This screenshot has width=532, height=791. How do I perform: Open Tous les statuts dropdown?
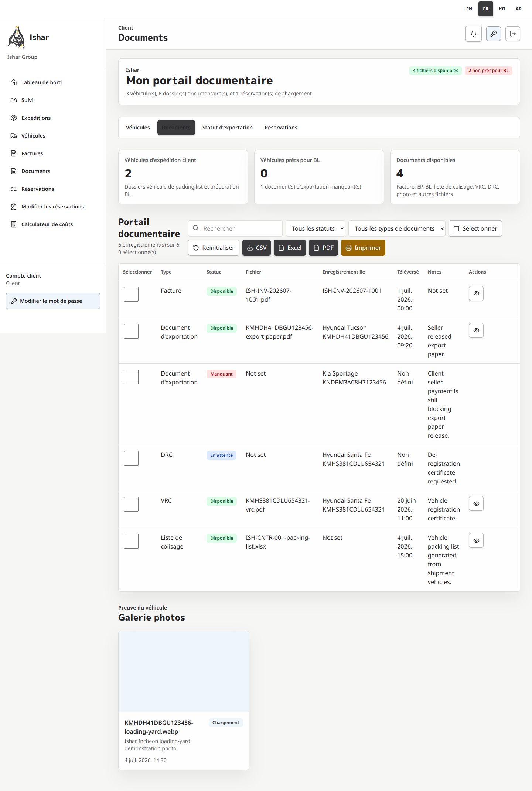316,228
